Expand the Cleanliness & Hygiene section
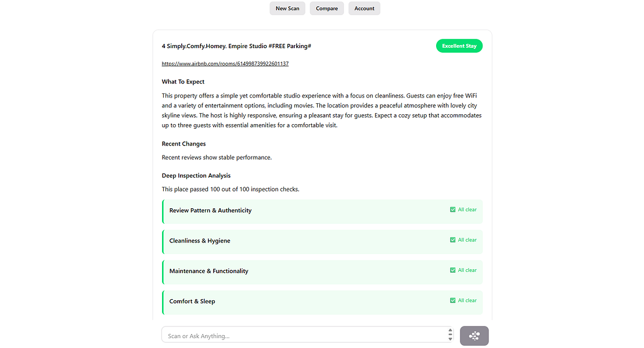 [322, 242]
